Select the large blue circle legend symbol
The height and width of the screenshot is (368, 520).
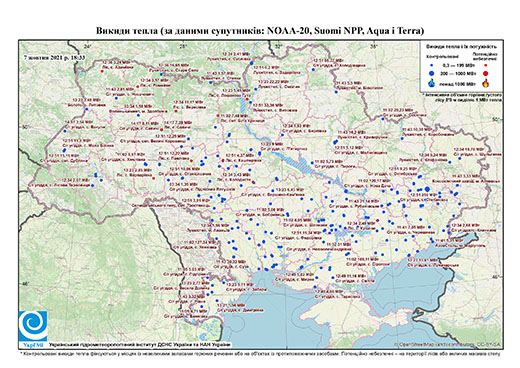(432, 73)
